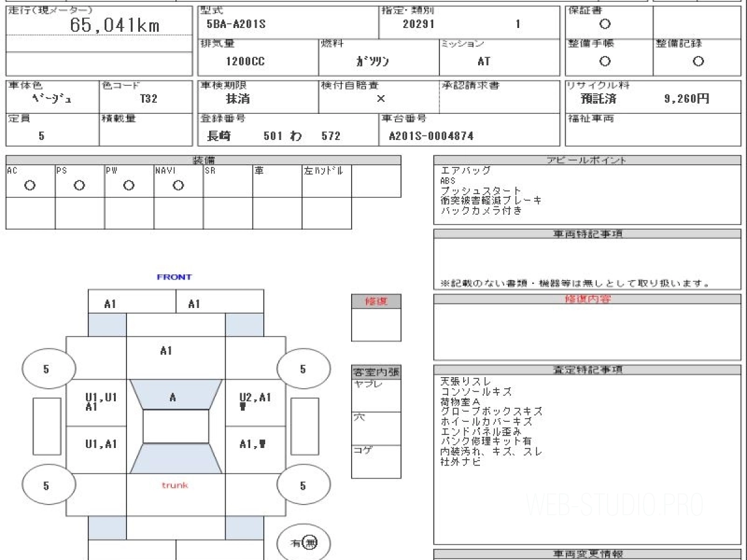
Task: Click the 整備手帳 circle mark
Action: (x=604, y=61)
